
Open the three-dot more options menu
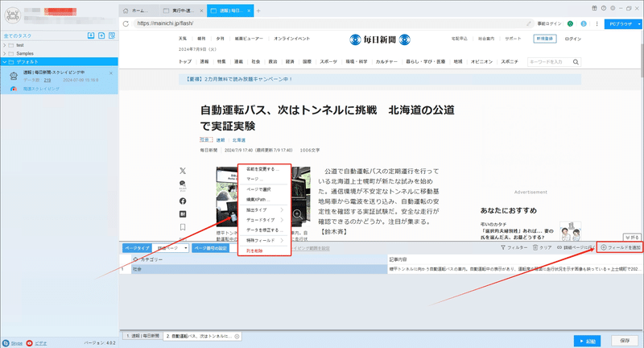pos(597,24)
